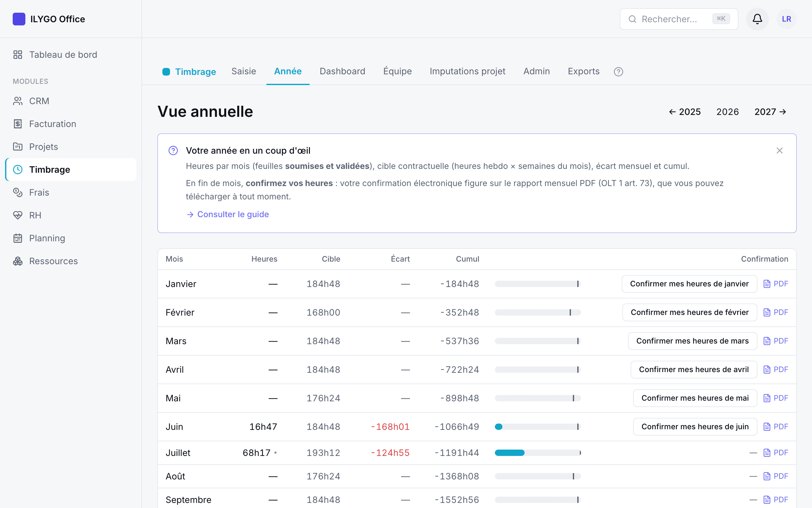Click Confirmer mes heures de janvier
The image size is (812, 508).
coord(689,284)
